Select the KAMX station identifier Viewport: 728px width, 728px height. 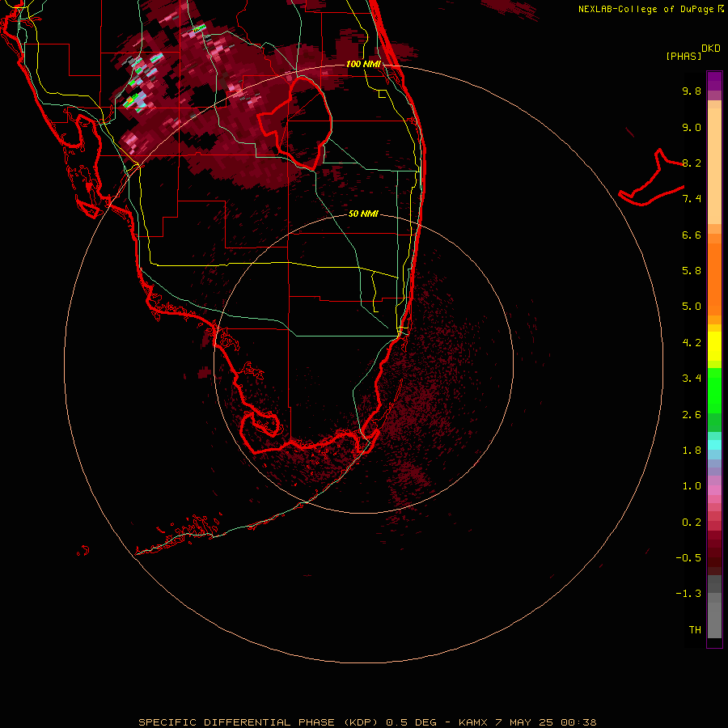(x=472, y=722)
